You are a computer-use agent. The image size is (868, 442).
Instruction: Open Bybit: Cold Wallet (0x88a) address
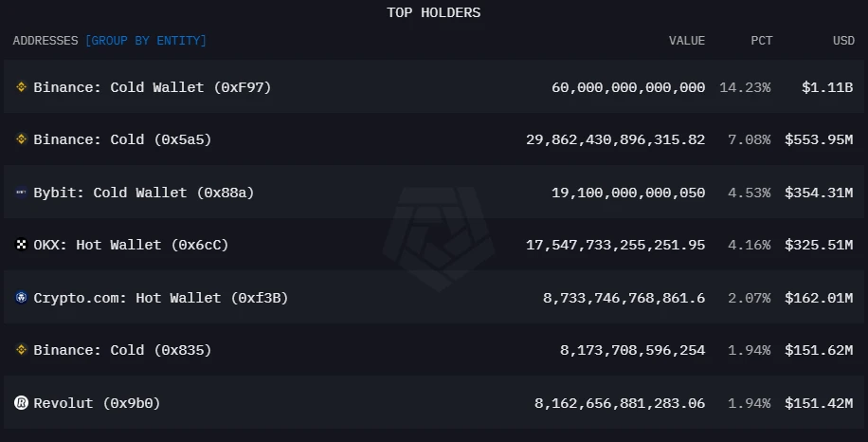(143, 193)
